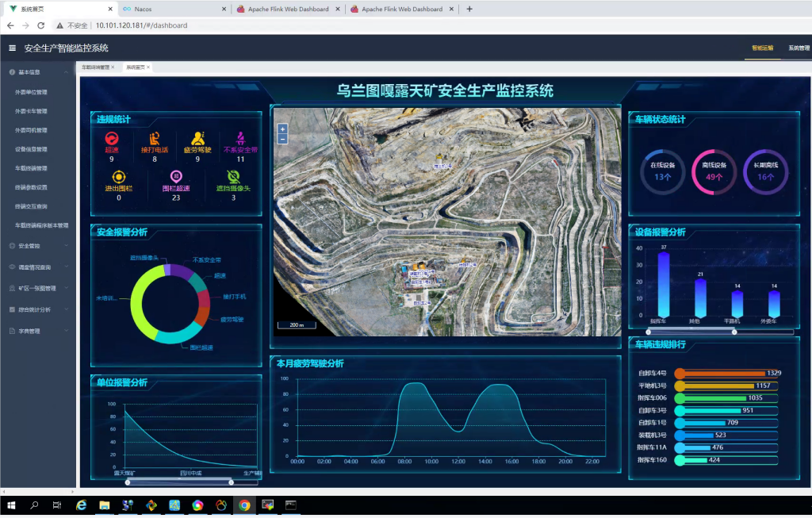Open 外委单位管理 in the sidebar

click(31, 92)
